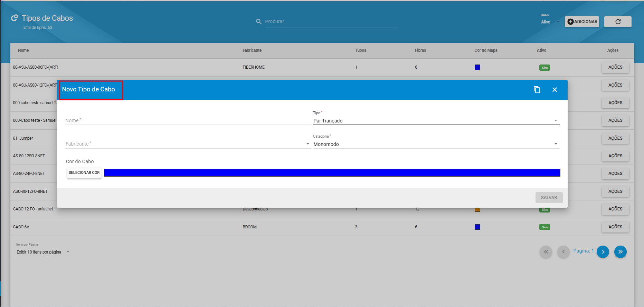
Task: Click AÇÕES for 01_Jumper row
Action: click(x=615, y=138)
